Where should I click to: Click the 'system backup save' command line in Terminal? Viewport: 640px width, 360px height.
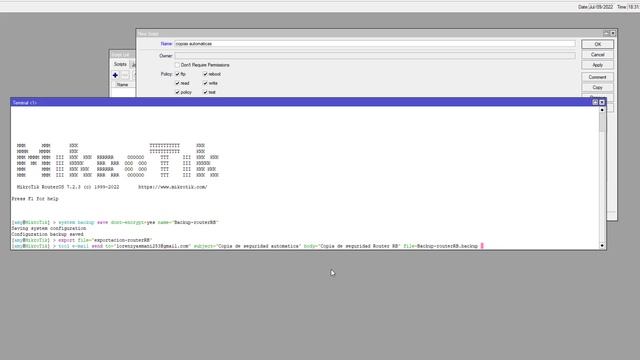tap(116, 222)
